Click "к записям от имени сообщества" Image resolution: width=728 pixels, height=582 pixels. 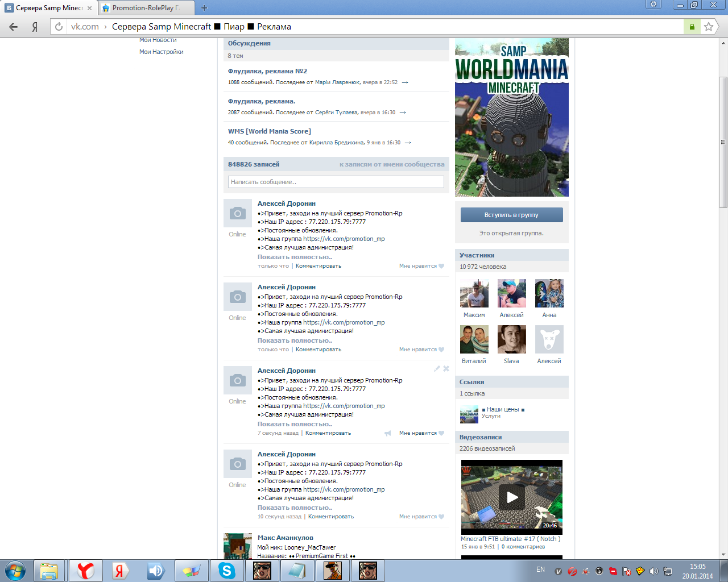pos(392,164)
